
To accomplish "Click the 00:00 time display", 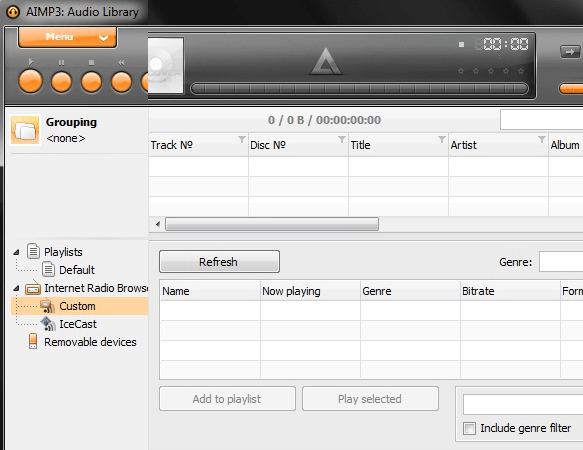I will pos(502,44).
